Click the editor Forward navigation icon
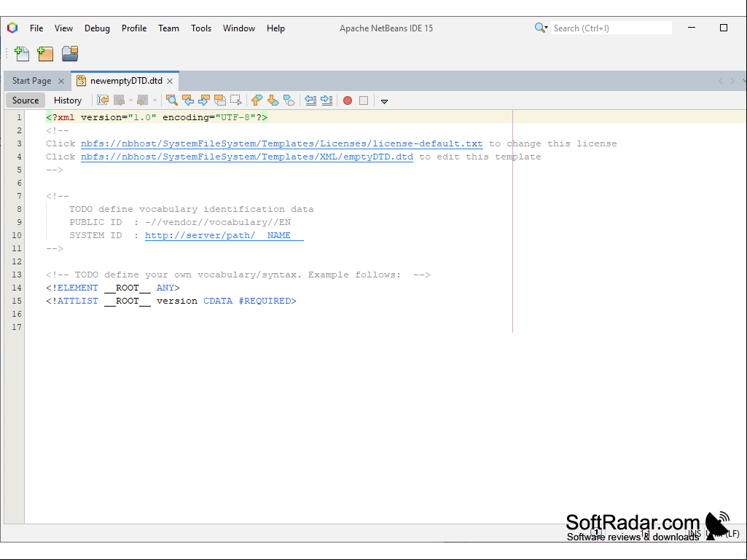 (142, 100)
